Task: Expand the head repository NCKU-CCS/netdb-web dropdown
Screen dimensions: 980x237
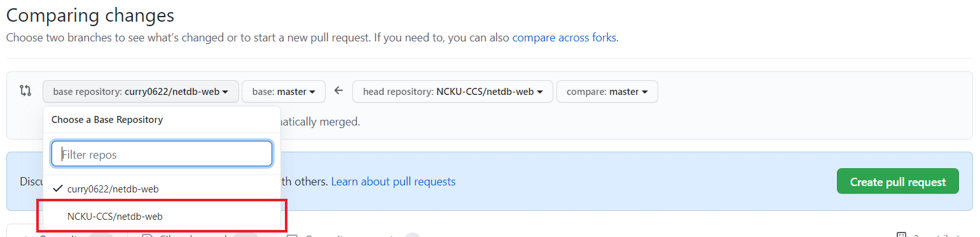Action: pyautogui.click(x=453, y=92)
